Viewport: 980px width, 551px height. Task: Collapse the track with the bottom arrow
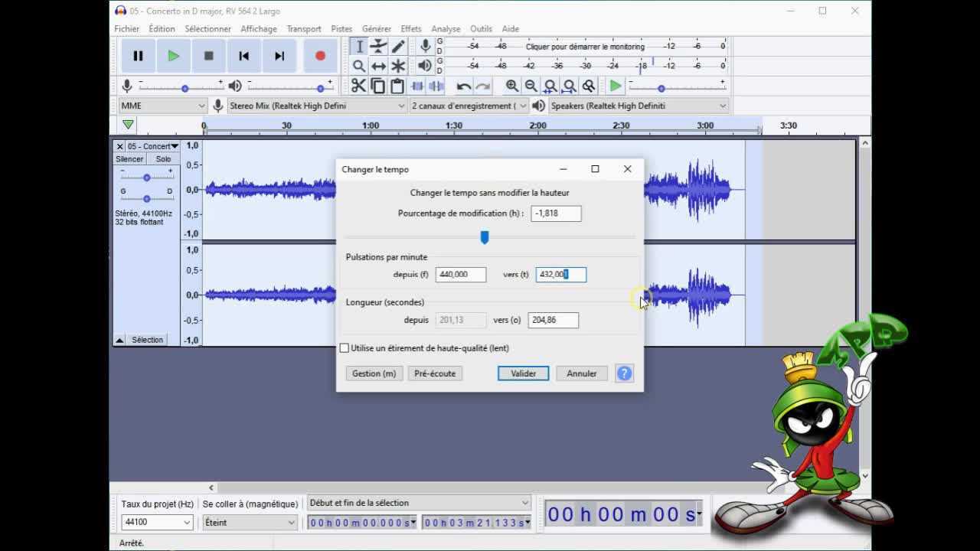point(120,340)
